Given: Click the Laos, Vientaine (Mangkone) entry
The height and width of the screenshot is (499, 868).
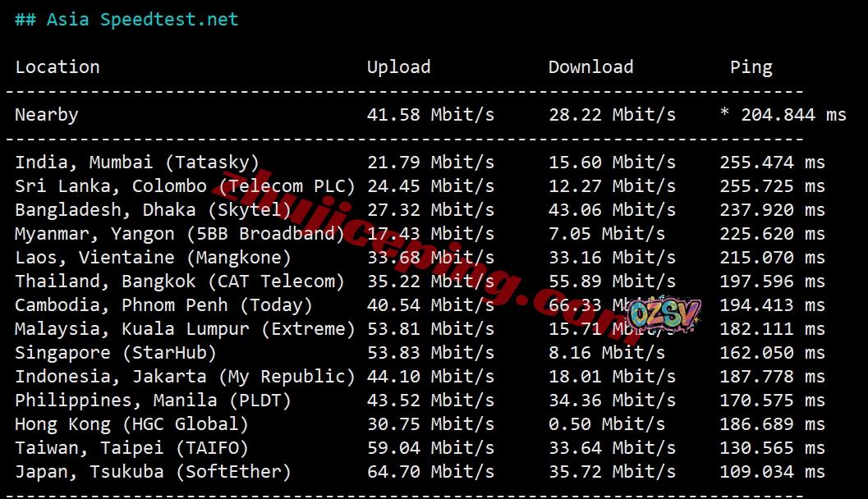Looking at the screenshot, I should click(x=153, y=257).
